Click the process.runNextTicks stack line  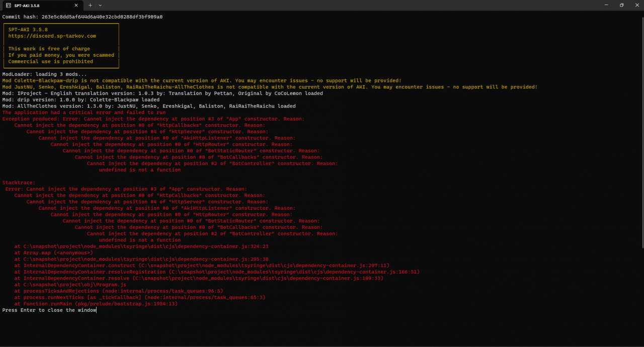pyautogui.click(x=140, y=297)
